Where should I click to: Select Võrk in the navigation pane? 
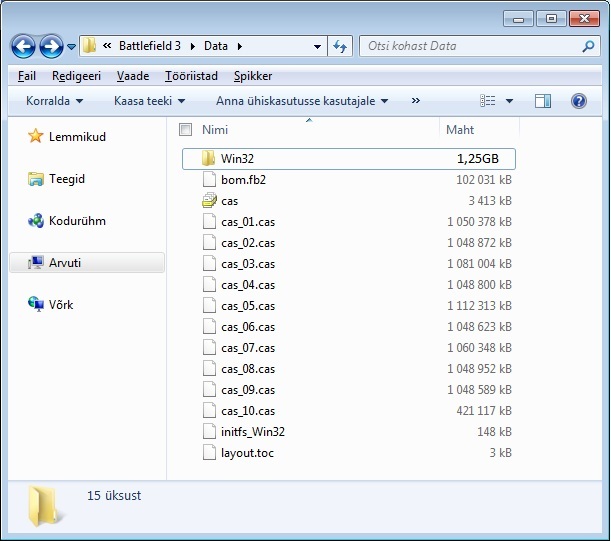(x=61, y=304)
